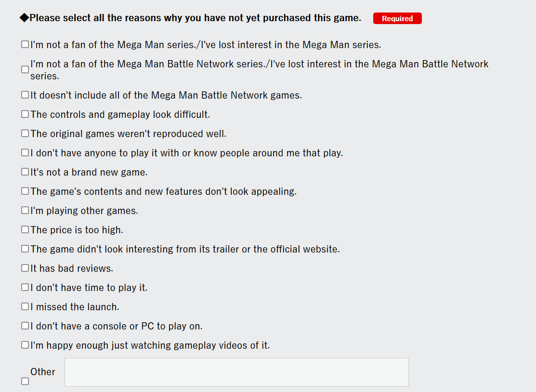The image size is (536, 392).
Task: Tick the Other checkbox
Action: click(25, 381)
